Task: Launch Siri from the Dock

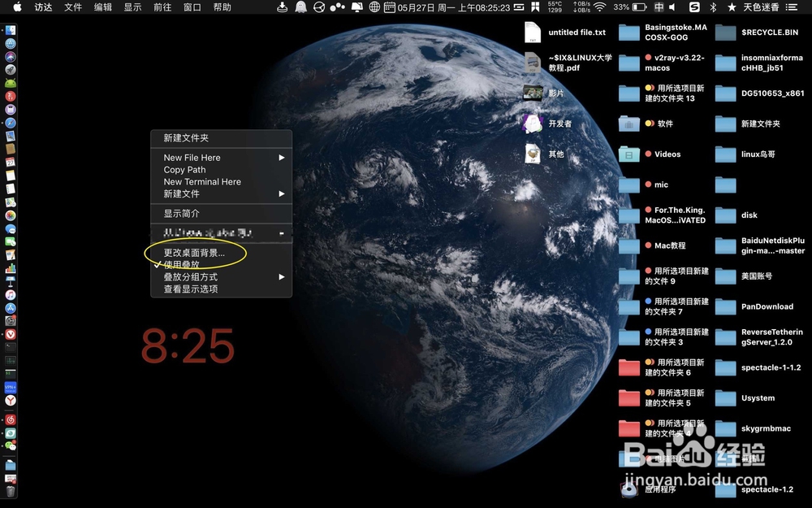Action: click(x=11, y=57)
